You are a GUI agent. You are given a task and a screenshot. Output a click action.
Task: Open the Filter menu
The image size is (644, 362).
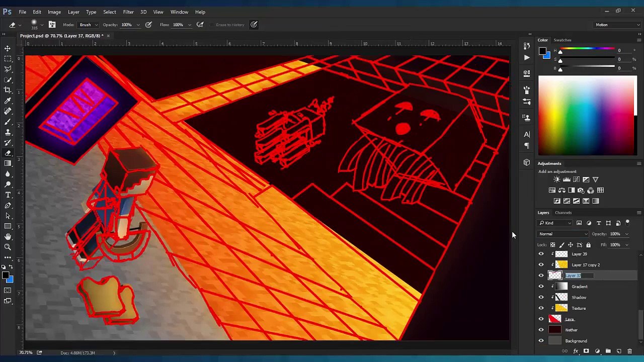(x=128, y=12)
